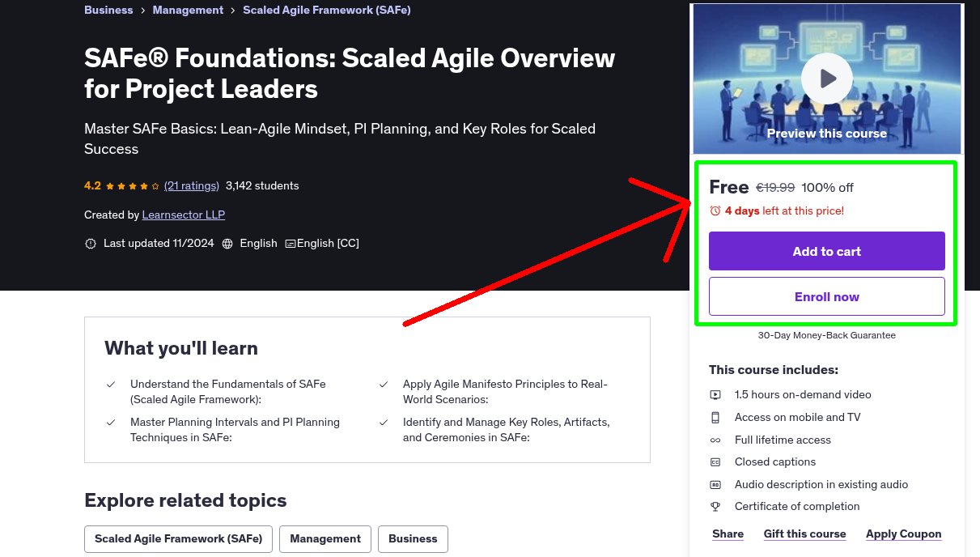Screen dimensions: 980x557
Task: Click Gift this course link
Action: pos(805,534)
